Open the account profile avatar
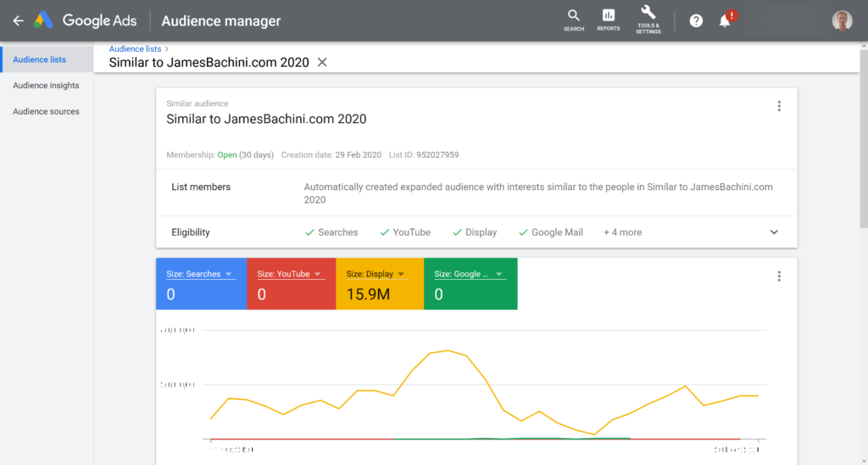 [x=842, y=21]
